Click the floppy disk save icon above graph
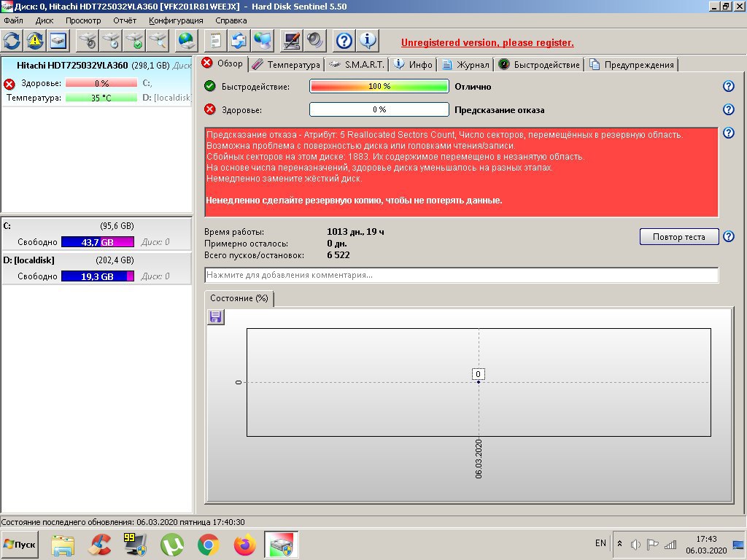This screenshot has height=560, width=747. (x=216, y=317)
